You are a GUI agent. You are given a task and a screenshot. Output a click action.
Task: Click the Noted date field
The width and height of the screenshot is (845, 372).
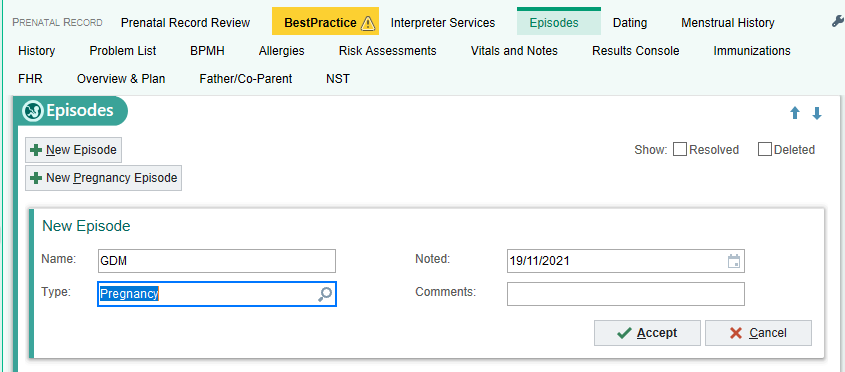click(x=626, y=261)
